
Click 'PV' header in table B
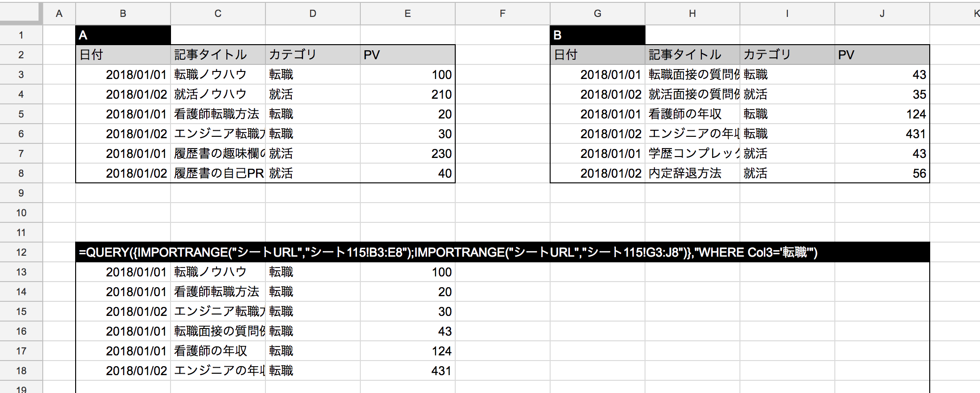click(x=882, y=55)
